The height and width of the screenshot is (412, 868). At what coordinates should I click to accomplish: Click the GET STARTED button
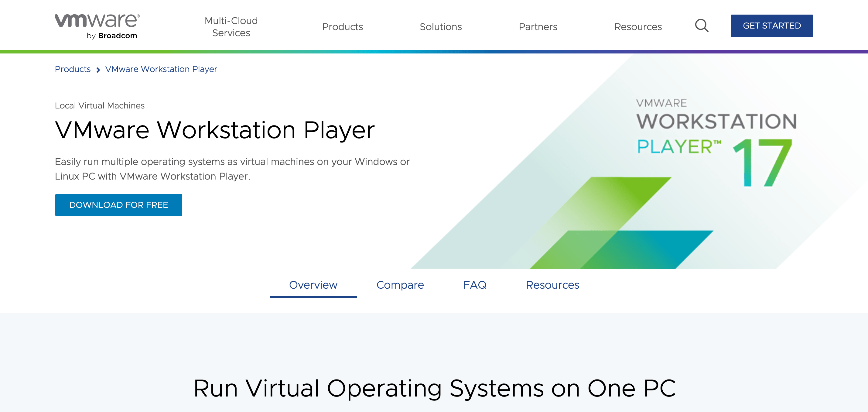pos(772,26)
